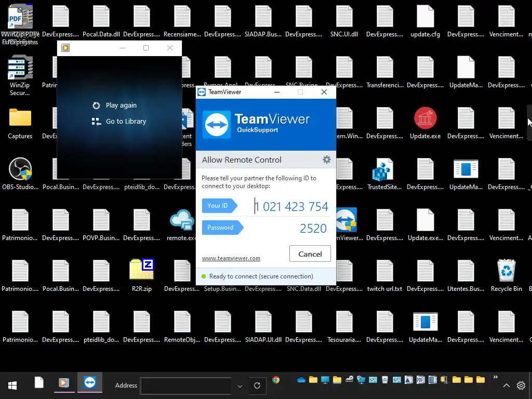Viewport: 532px width, 399px height.
Task: Click the TeamViewer QuickSupport logo
Action: (217, 124)
